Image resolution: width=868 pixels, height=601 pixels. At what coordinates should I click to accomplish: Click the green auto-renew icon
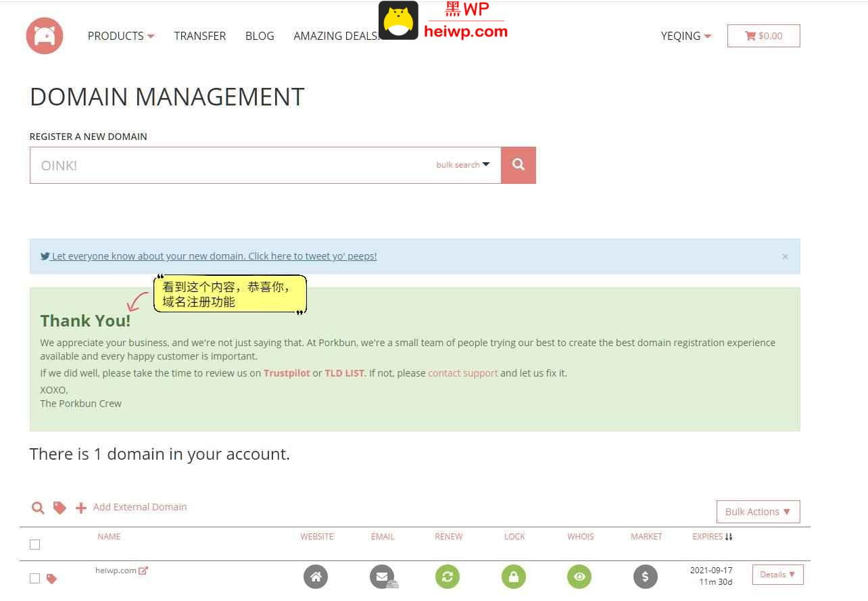[448, 577]
